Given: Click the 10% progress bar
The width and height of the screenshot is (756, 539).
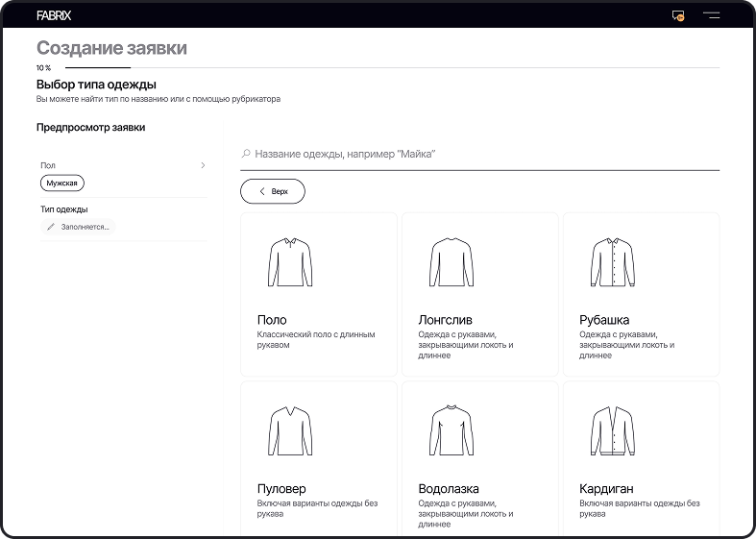Looking at the screenshot, I should [393, 67].
